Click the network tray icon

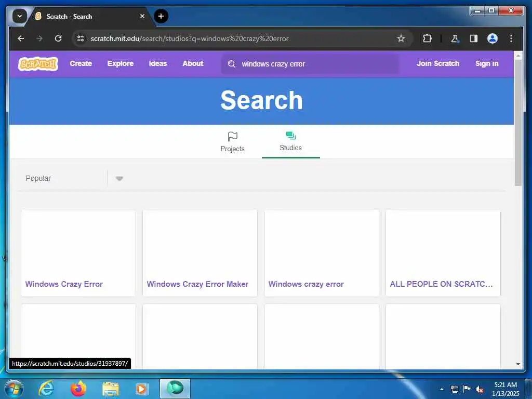(x=455, y=390)
